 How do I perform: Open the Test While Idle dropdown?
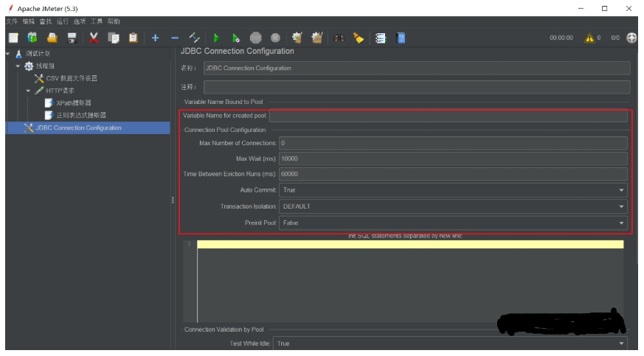coord(450,343)
